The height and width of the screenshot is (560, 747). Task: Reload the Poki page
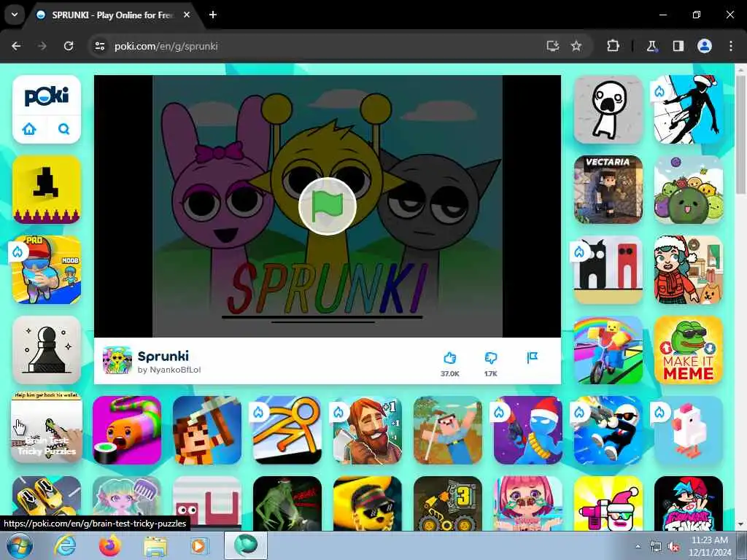point(69,46)
